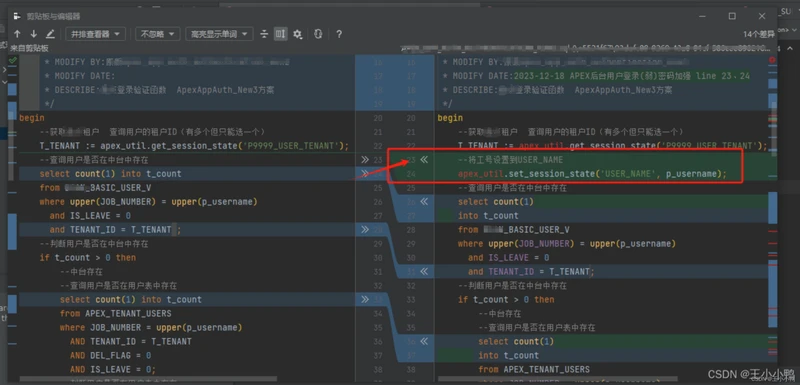Image resolution: width=800 pixels, height=385 pixels.
Task: Click the right pane's 'and TENANT_ID = T_TENANT;' line
Action: 531,272
